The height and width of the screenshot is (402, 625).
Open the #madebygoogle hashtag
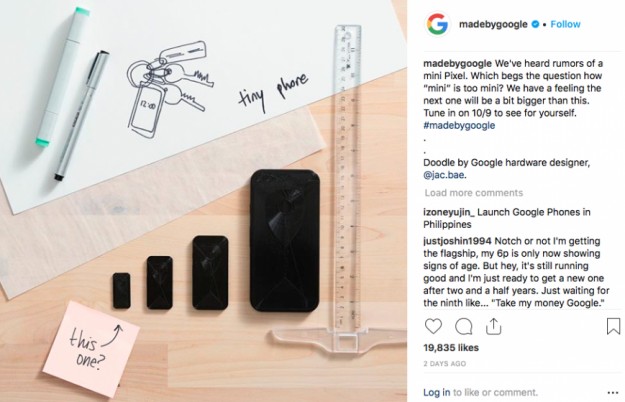[x=459, y=125]
